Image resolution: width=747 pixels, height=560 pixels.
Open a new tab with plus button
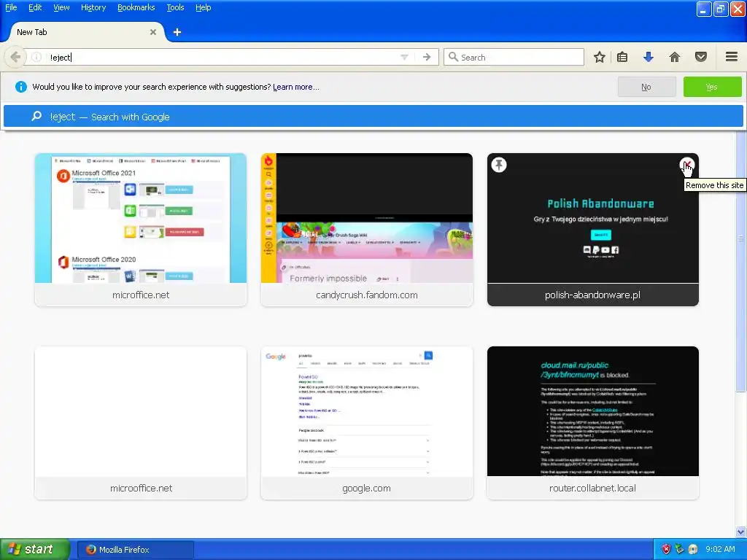[x=177, y=32]
